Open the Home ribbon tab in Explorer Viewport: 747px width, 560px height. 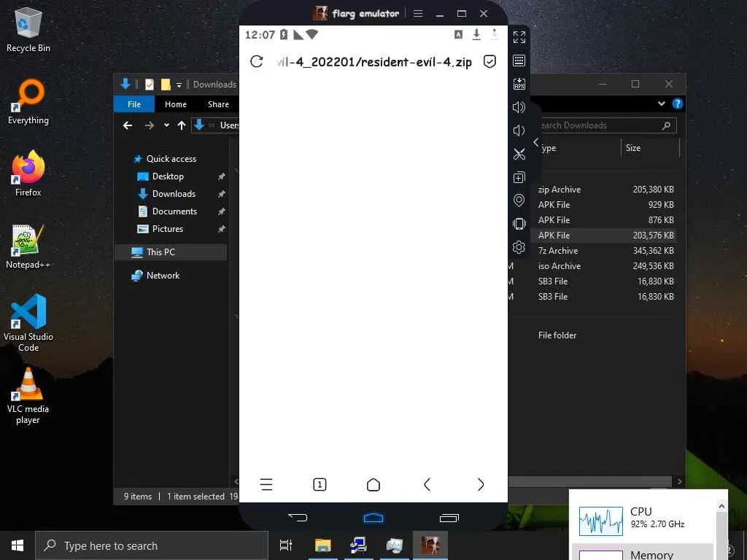pyautogui.click(x=175, y=104)
